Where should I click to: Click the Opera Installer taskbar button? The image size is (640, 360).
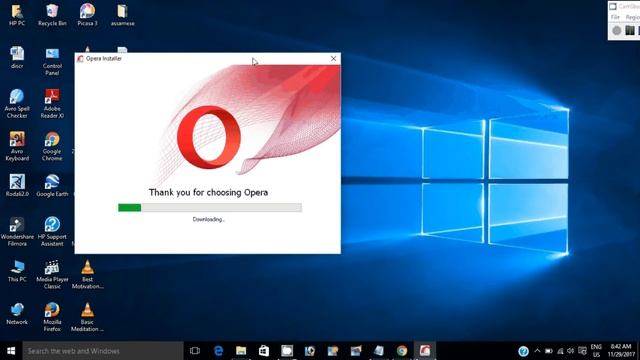pyautogui.click(x=425, y=351)
